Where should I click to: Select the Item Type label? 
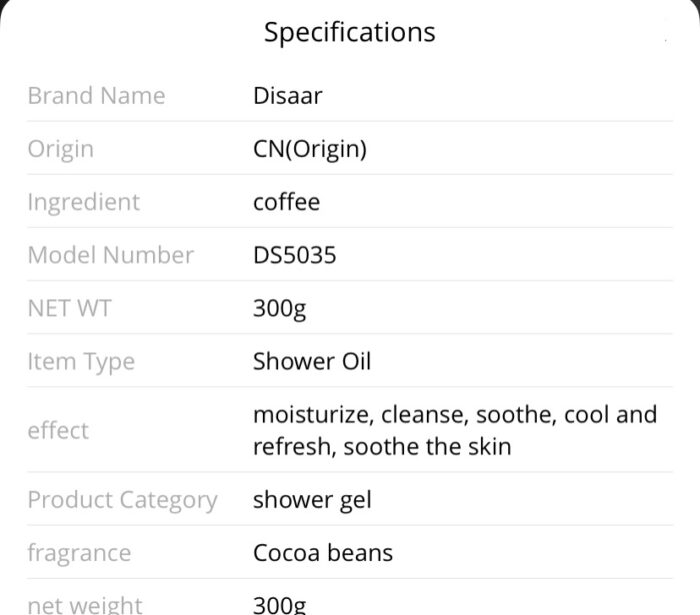point(81,362)
